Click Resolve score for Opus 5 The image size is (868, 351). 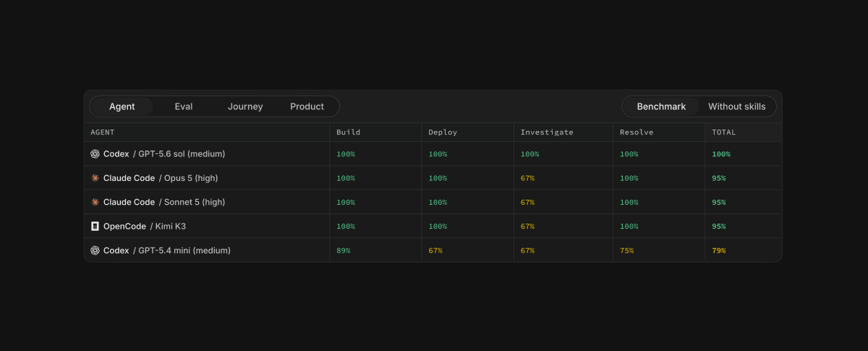pyautogui.click(x=629, y=178)
